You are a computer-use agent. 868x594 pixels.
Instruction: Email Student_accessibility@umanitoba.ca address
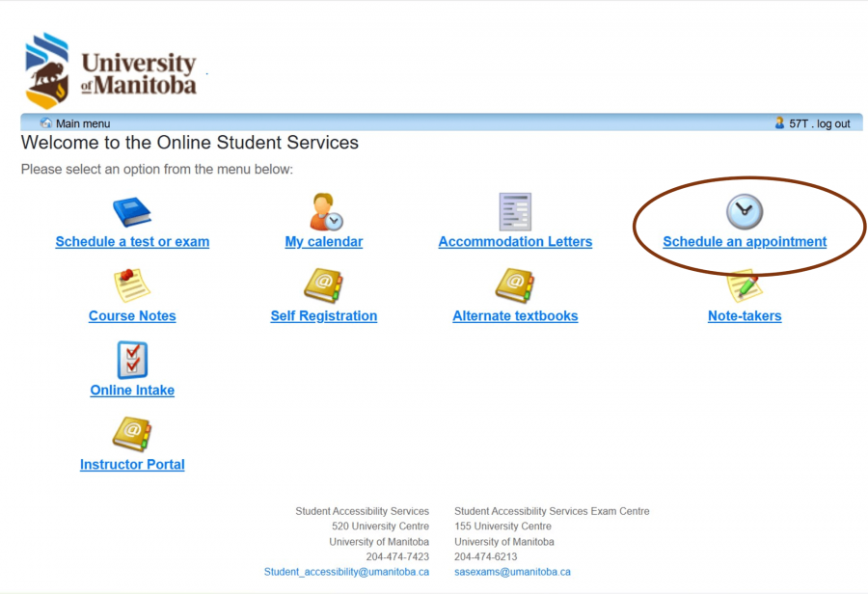pyautogui.click(x=346, y=572)
